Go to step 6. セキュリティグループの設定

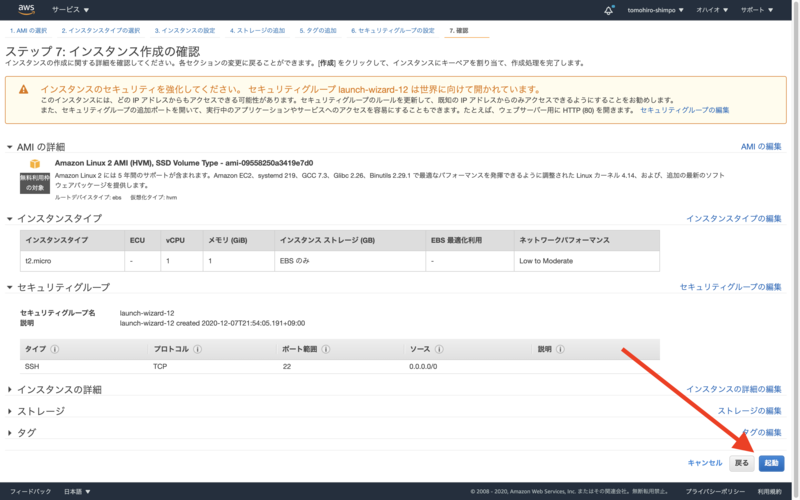(393, 31)
